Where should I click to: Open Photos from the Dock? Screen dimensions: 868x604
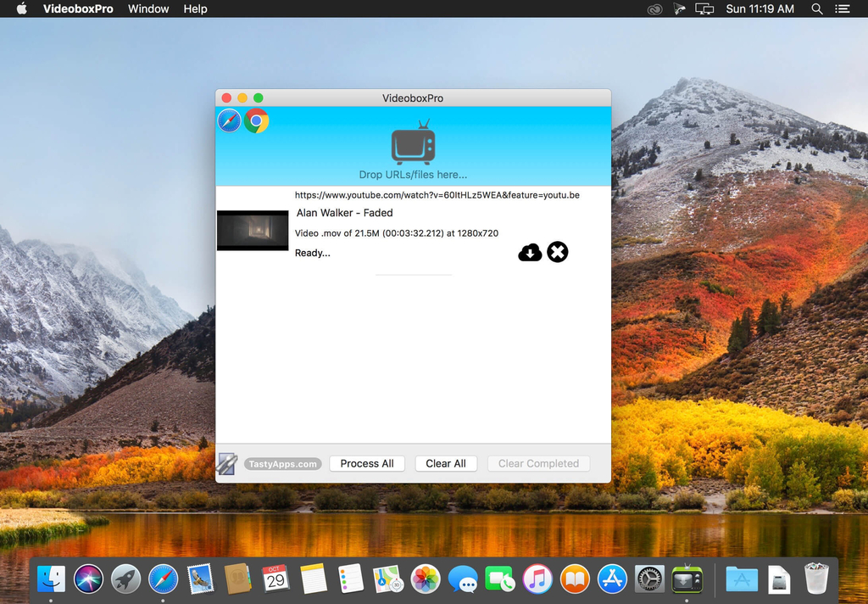click(x=426, y=579)
